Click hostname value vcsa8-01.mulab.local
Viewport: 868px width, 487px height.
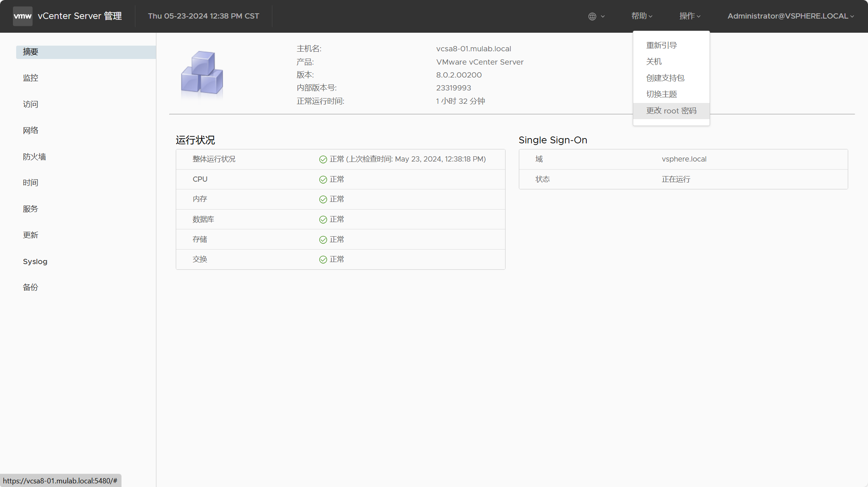point(474,49)
